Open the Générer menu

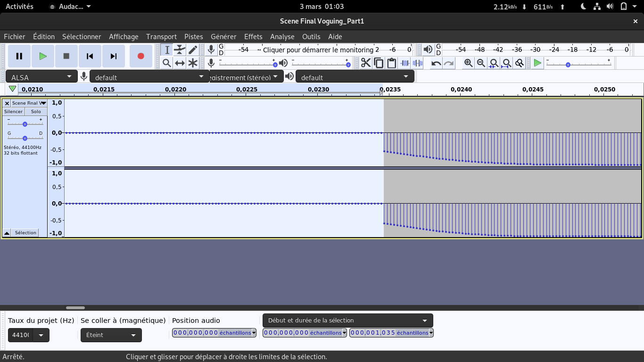(x=223, y=37)
